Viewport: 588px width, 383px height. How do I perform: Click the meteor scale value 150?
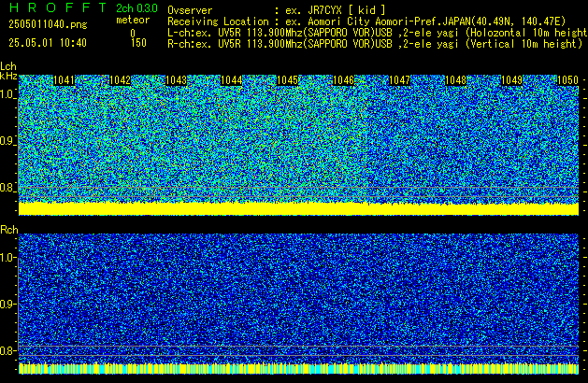[x=138, y=43]
